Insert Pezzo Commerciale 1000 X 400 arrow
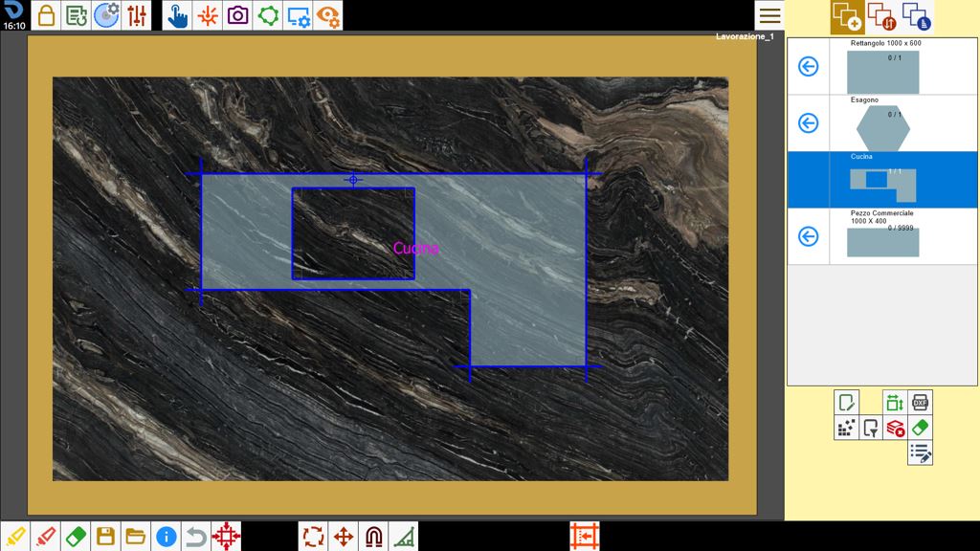980x551 pixels. click(x=808, y=236)
